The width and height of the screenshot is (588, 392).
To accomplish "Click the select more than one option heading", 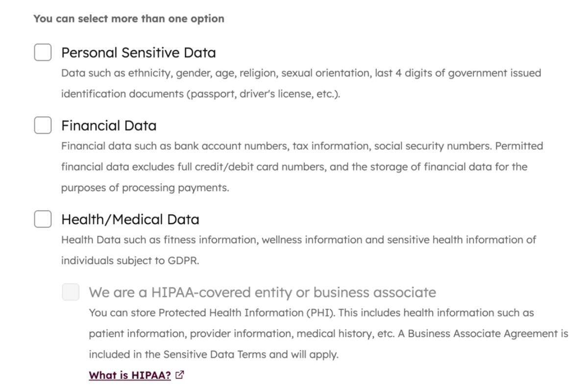I will point(128,19).
